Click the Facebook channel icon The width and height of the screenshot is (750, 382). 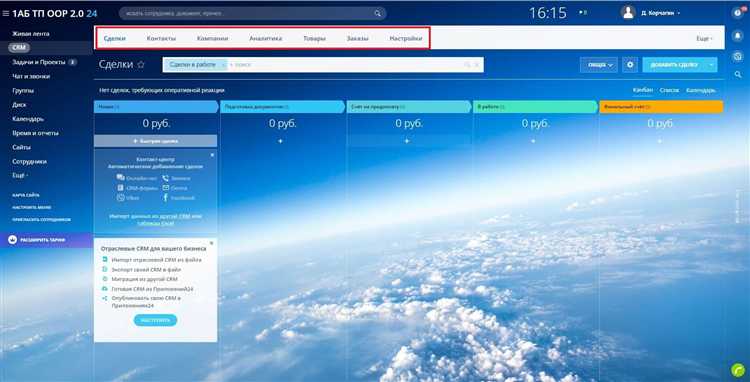[x=165, y=197]
